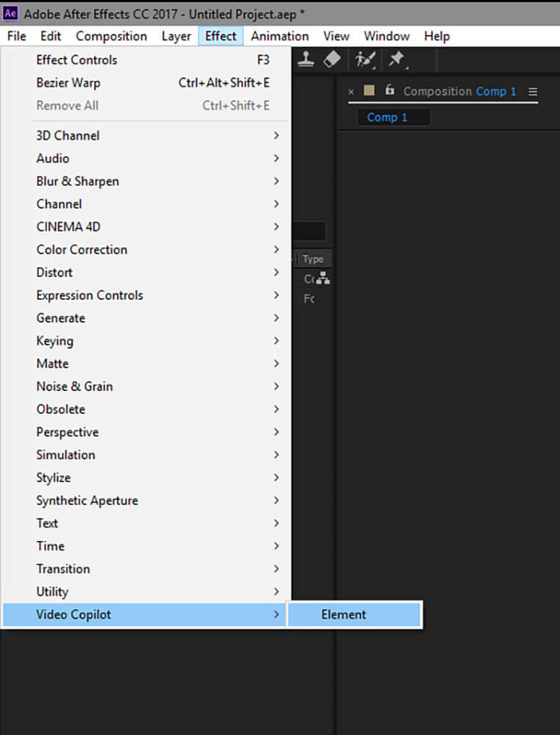The width and height of the screenshot is (560, 735).
Task: Click the flowchart icon in project list
Action: pos(323,279)
